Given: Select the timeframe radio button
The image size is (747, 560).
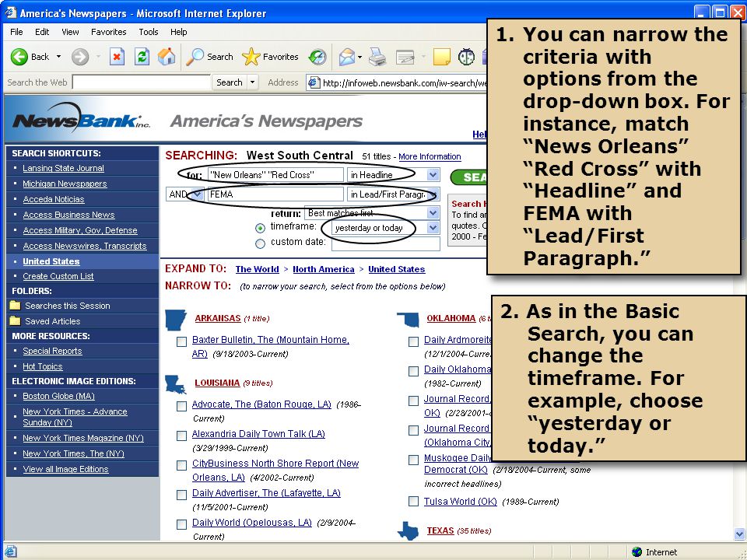Looking at the screenshot, I should (x=260, y=228).
